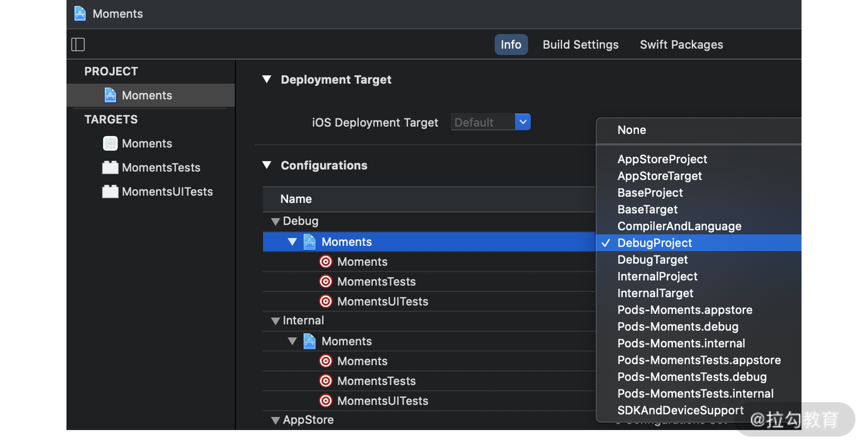
Task: Expand the AppStore configuration group
Action: pos(275,420)
